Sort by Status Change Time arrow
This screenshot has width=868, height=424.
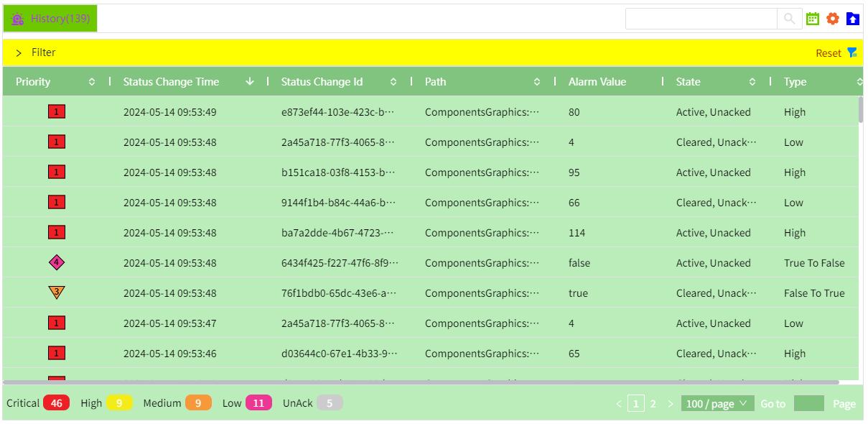[250, 82]
